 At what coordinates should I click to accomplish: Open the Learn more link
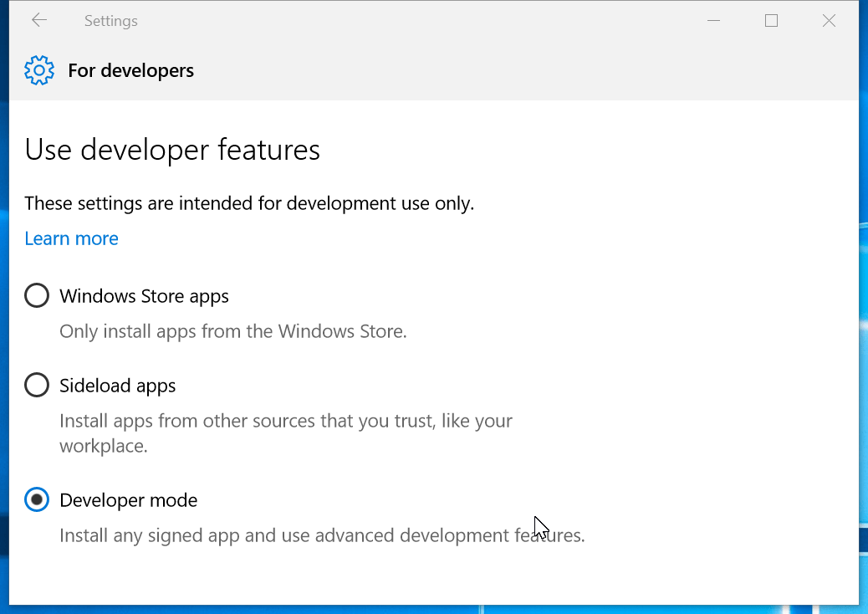(x=71, y=238)
